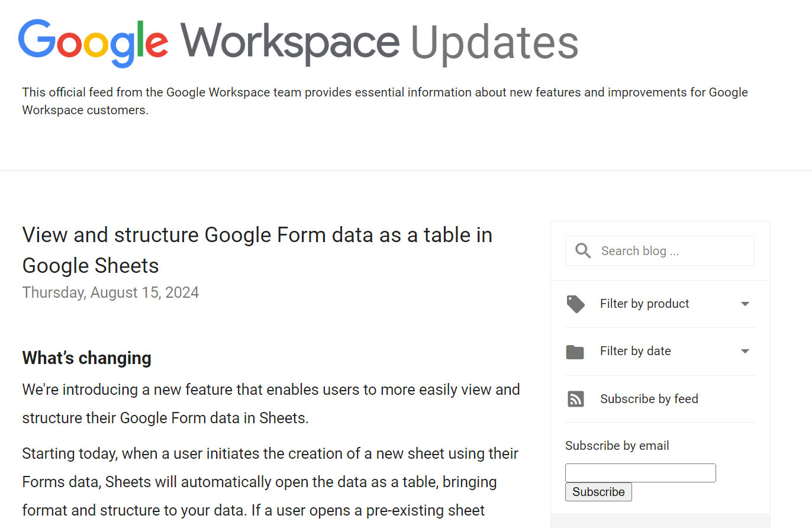This screenshot has width=812, height=528.
Task: Click the post date Thursday, August 15, 2024
Action: point(110,292)
